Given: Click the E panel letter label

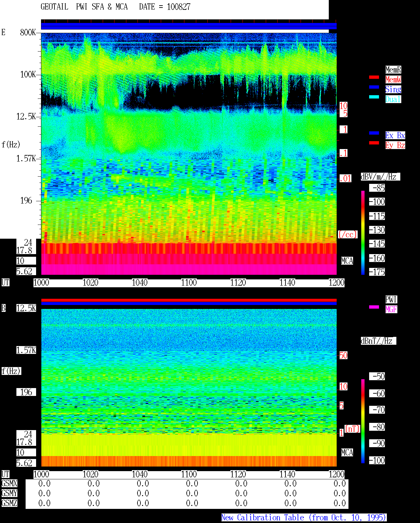Looking at the screenshot, I should 3,32.
